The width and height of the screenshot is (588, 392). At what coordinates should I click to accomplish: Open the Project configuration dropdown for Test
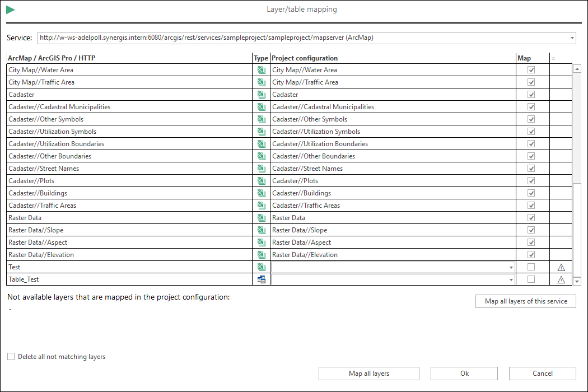(511, 267)
